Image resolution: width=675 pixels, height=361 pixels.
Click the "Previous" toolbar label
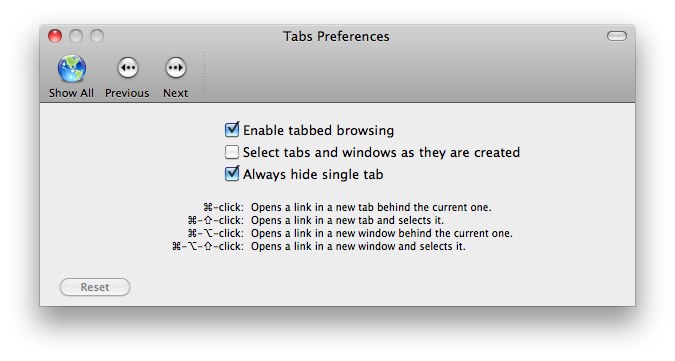pyautogui.click(x=127, y=93)
